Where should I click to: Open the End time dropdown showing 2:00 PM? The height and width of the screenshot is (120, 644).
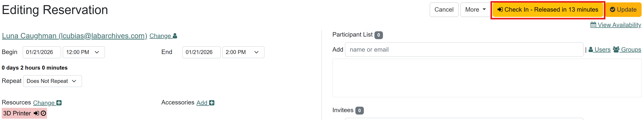[243, 52]
